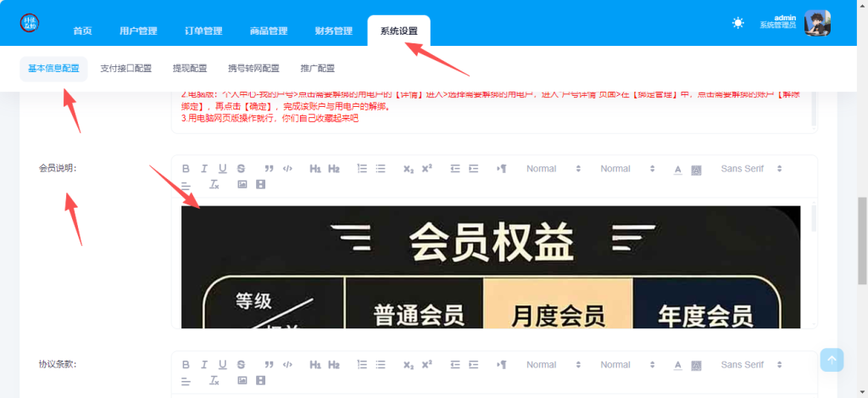
Task: Clear formatting in 会员说明 editor
Action: pos(214,185)
